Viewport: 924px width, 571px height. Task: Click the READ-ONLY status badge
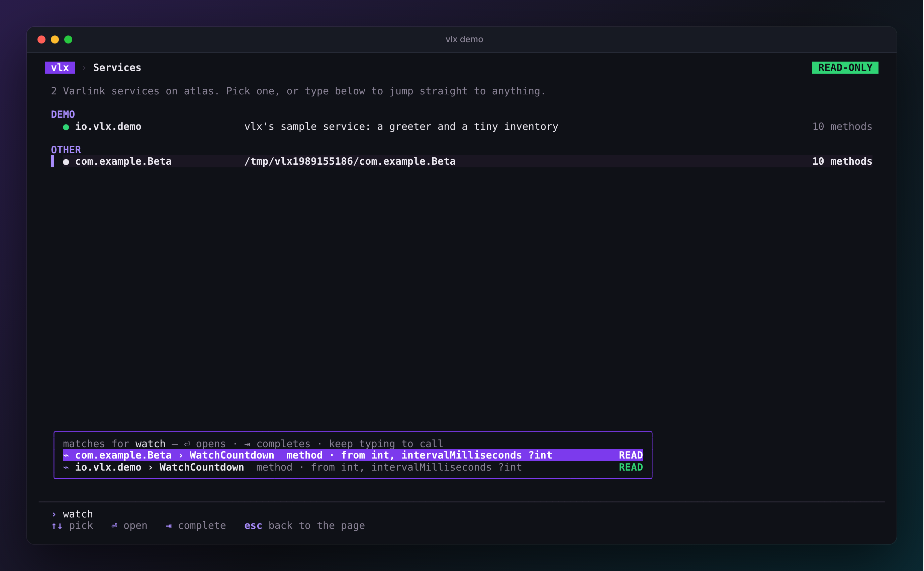(x=845, y=68)
